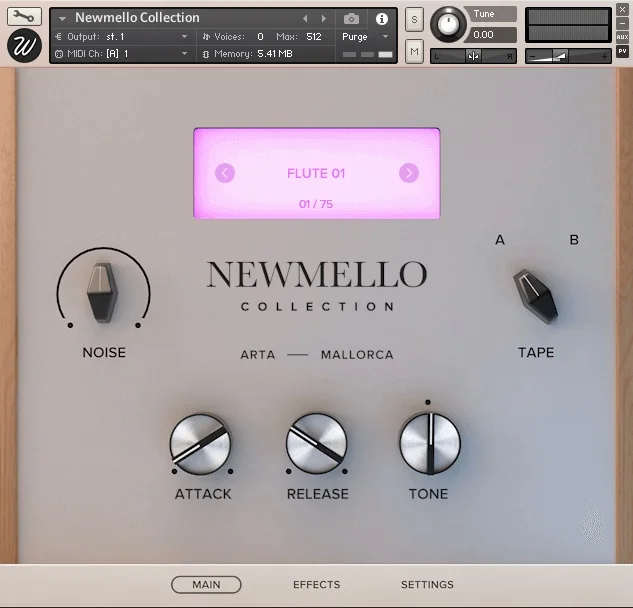Switch to the EFFECTS tab
The image size is (633, 608).
(x=317, y=585)
